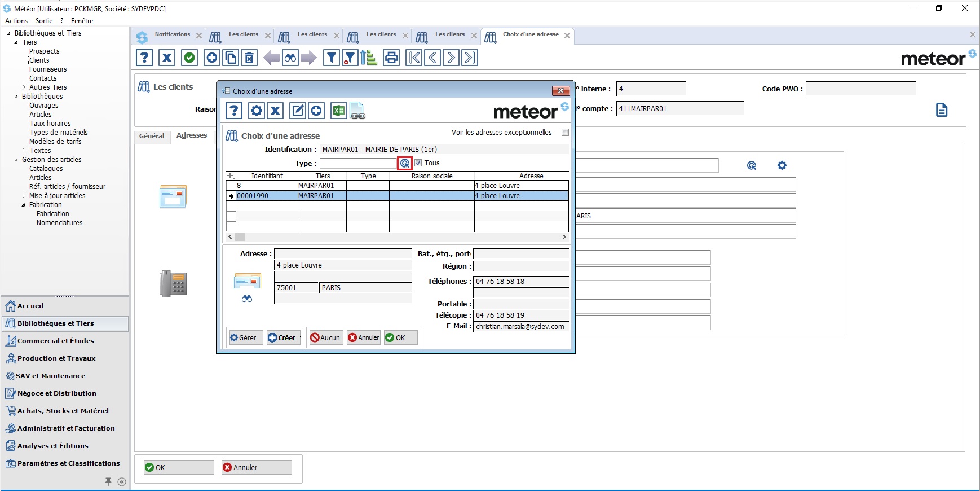Collapse the Tiers tree node
The image size is (980, 491).
[16, 42]
